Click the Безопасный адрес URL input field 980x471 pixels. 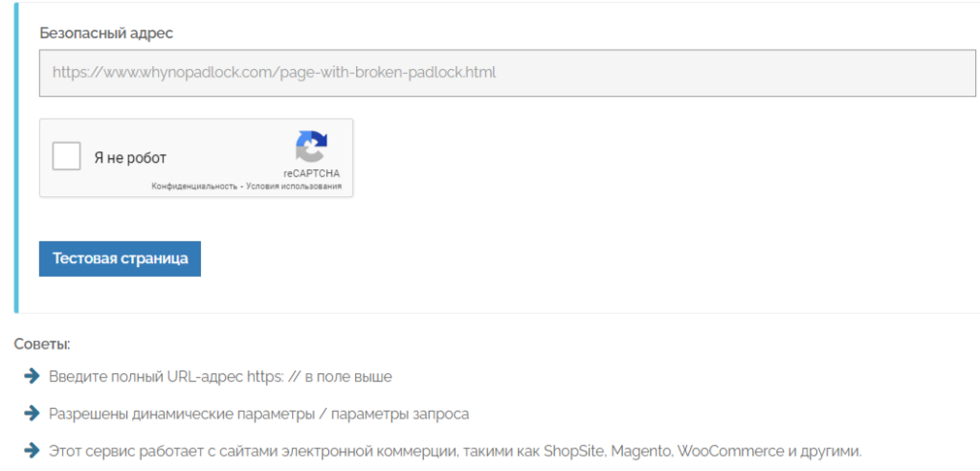[x=507, y=73]
